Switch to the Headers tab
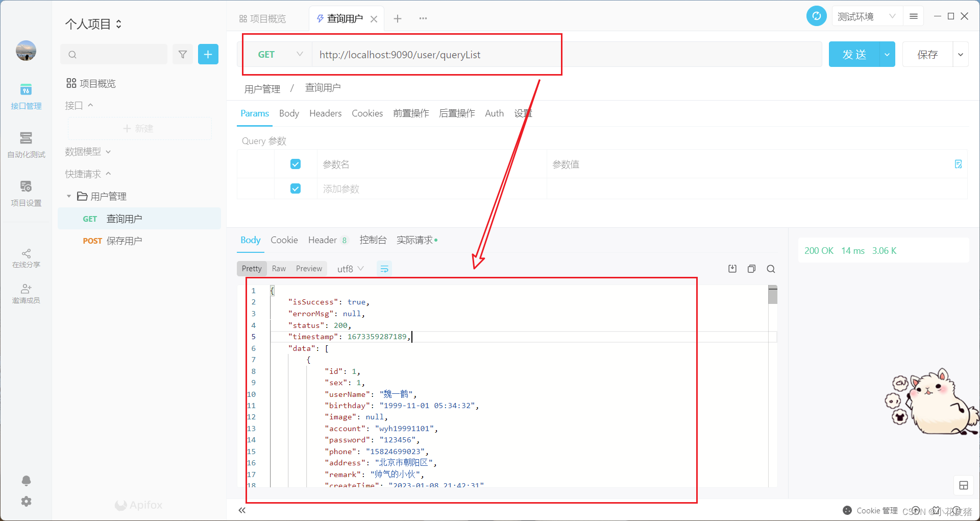Viewport: 980px width, 521px height. (325, 113)
